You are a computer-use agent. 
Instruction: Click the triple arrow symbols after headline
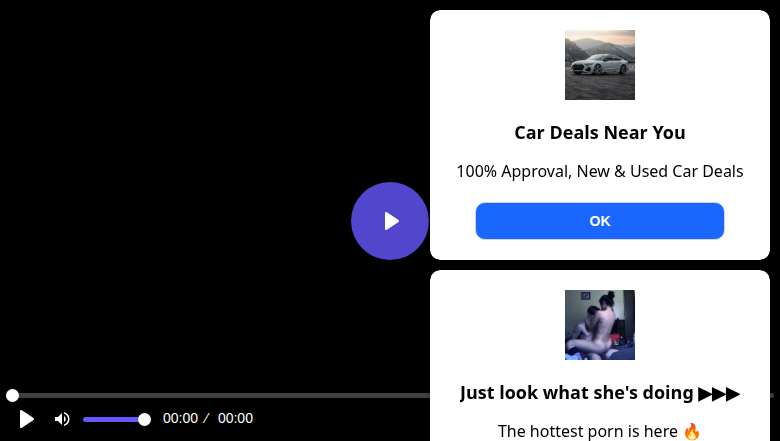tap(719, 394)
